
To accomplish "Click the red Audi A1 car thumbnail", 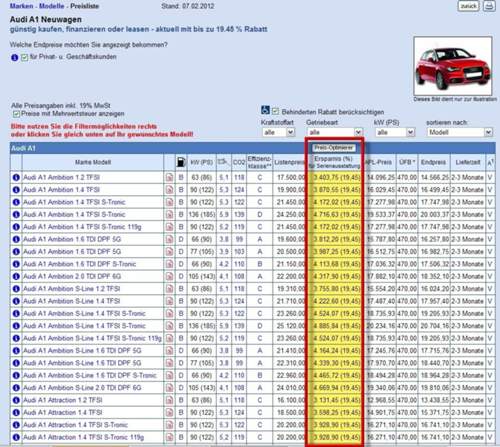I will [x=453, y=66].
